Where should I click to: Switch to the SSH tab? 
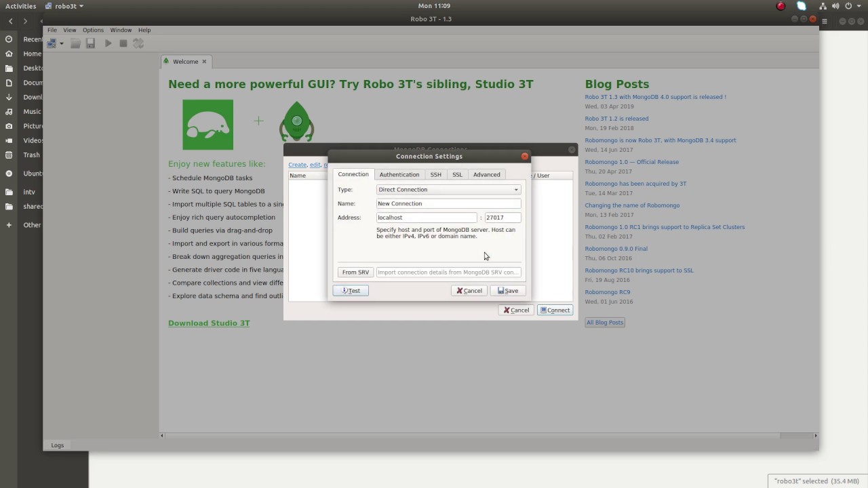[435, 175]
